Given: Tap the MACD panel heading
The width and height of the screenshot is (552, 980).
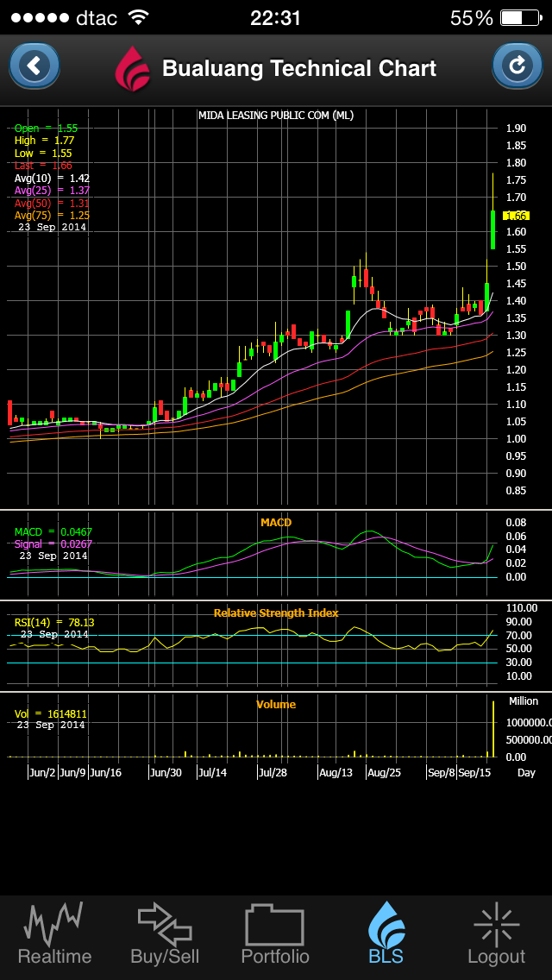Looking at the screenshot, I should (276, 522).
